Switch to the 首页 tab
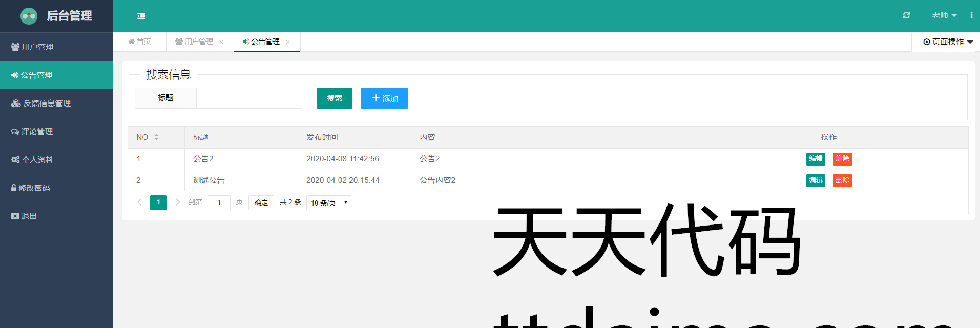The height and width of the screenshot is (328, 980). (140, 42)
